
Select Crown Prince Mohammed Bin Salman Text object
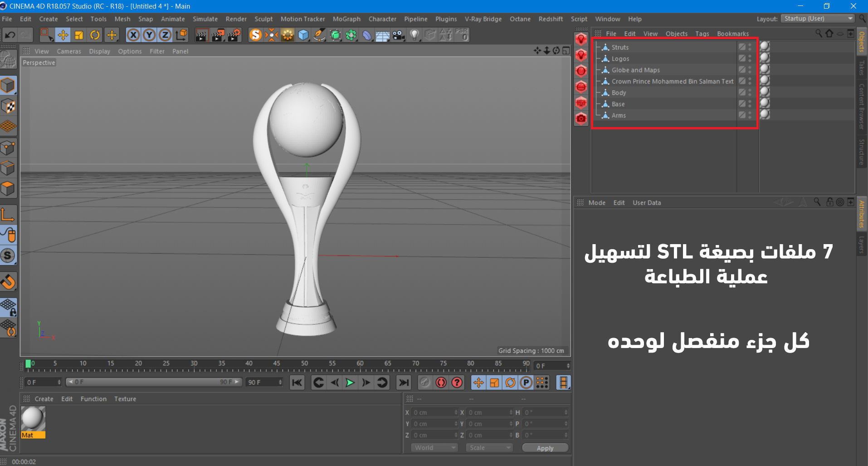click(673, 81)
